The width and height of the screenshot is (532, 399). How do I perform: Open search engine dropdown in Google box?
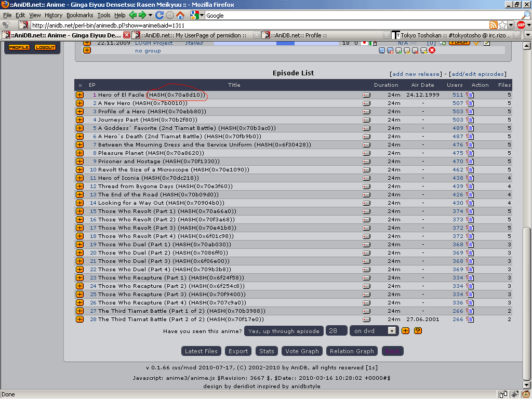click(x=201, y=16)
